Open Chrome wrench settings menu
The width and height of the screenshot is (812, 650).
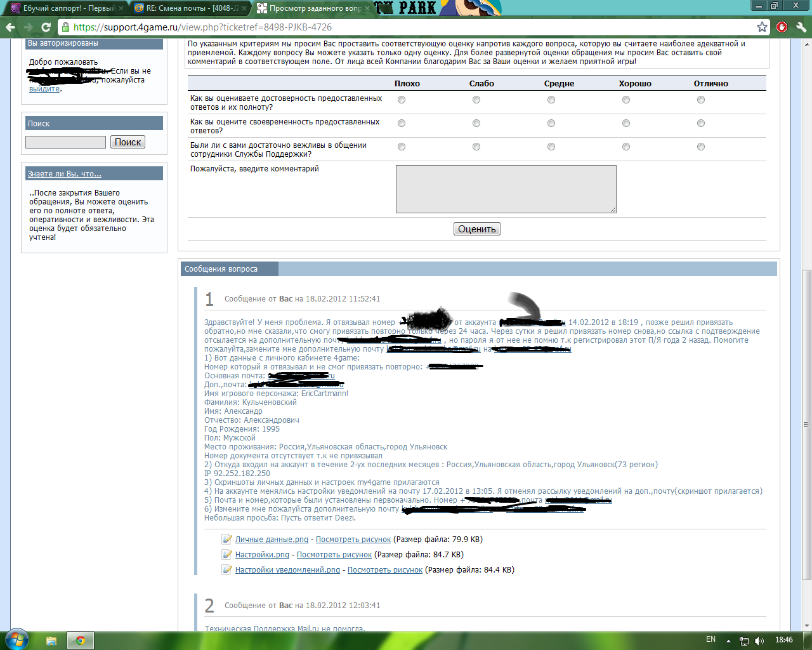click(801, 27)
